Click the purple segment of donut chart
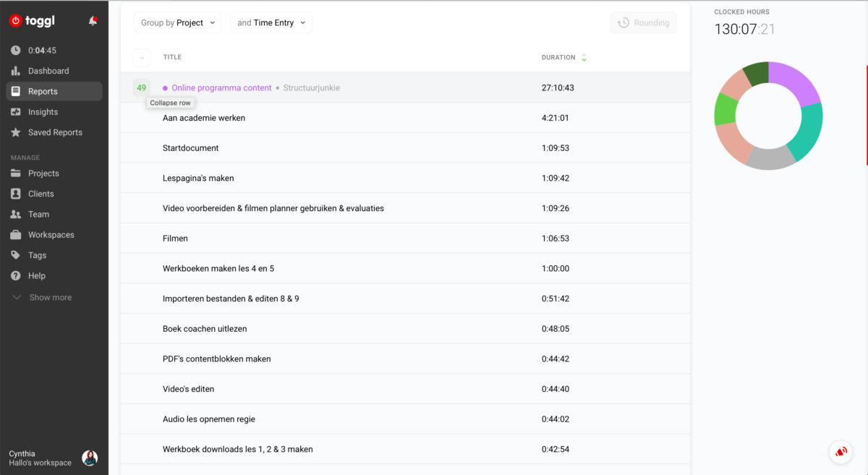868x475 pixels. coord(799,82)
